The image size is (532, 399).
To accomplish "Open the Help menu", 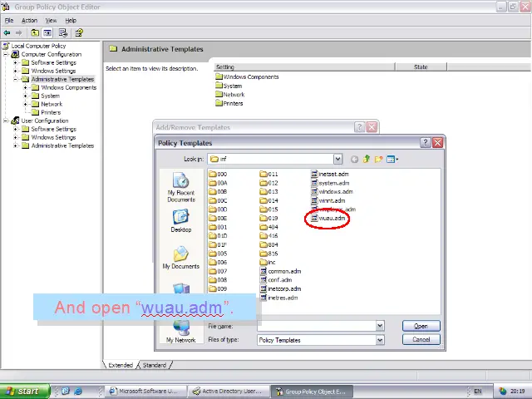I will tap(71, 20).
